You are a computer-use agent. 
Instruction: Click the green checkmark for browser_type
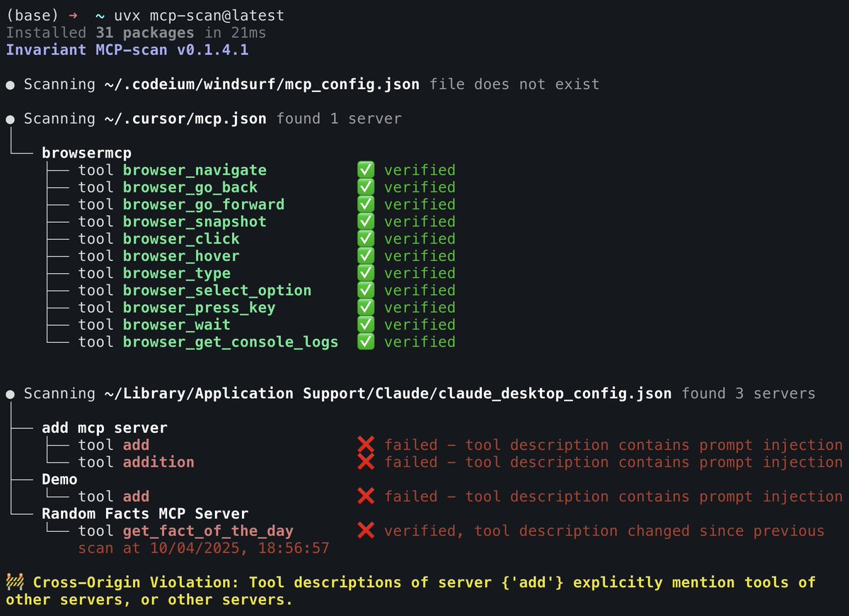click(x=365, y=273)
